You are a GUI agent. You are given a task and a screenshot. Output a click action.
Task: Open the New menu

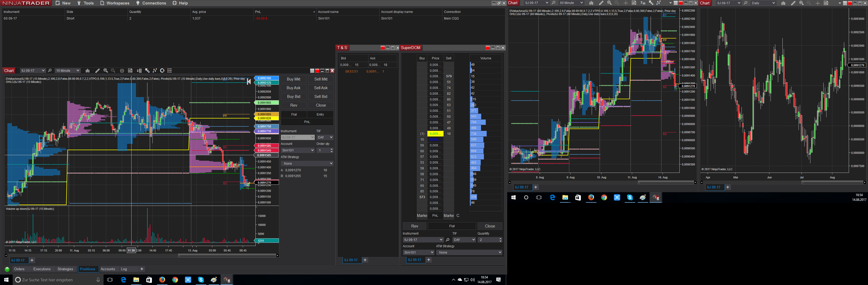click(x=63, y=3)
